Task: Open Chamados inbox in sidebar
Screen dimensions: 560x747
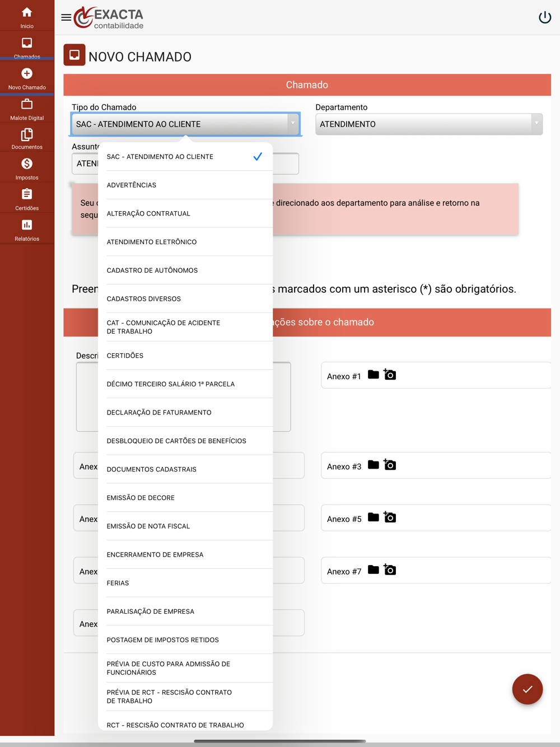Action: coord(27,43)
